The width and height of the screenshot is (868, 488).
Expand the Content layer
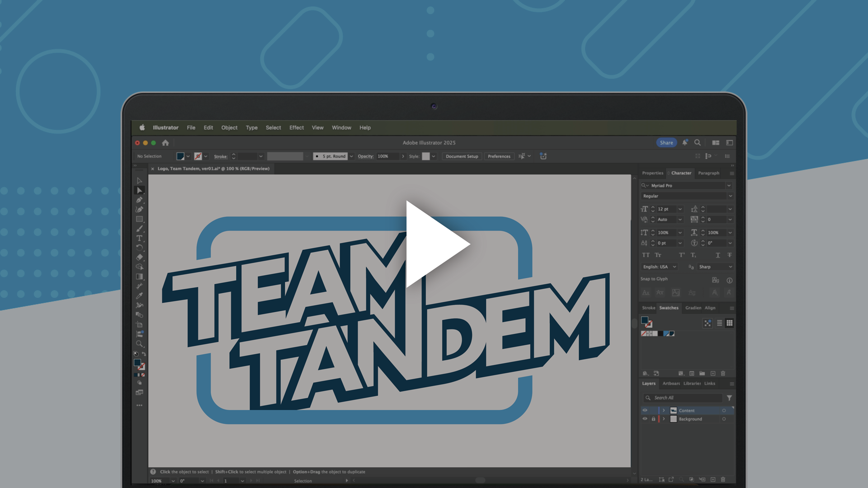point(664,410)
